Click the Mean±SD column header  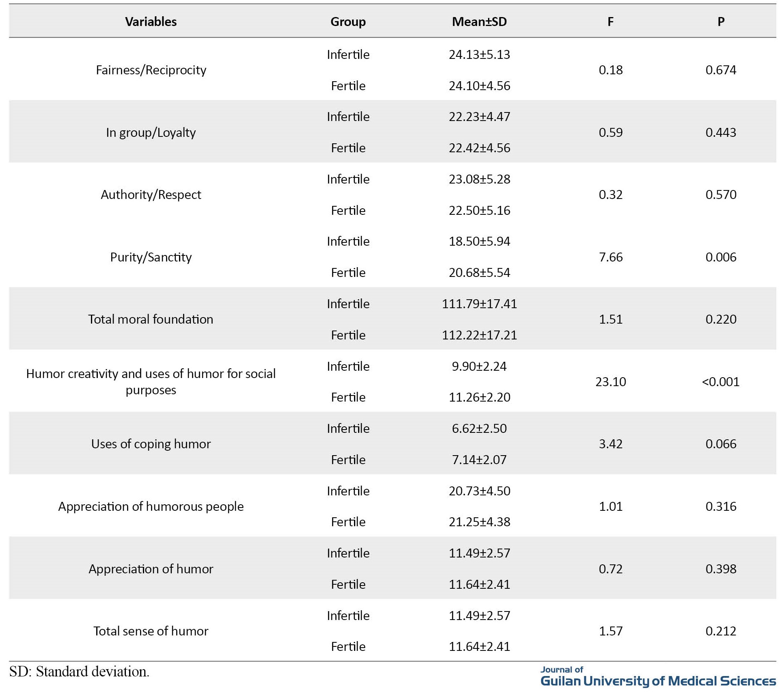coord(479,22)
